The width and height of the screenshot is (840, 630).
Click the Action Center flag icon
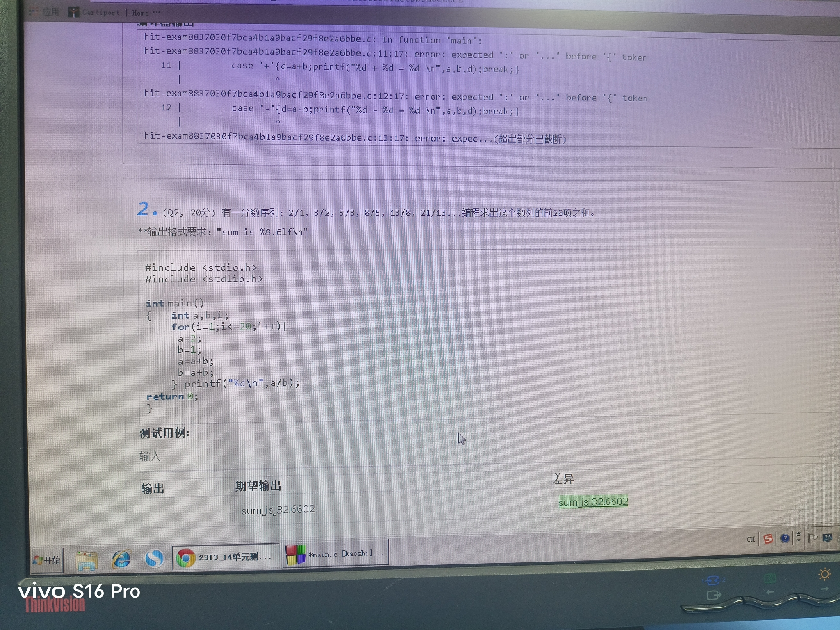coord(813,537)
